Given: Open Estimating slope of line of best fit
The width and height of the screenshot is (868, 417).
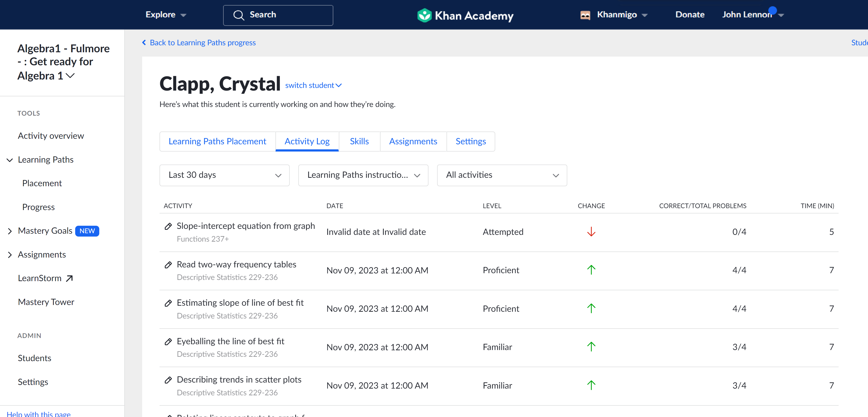Looking at the screenshot, I should pyautogui.click(x=240, y=303).
